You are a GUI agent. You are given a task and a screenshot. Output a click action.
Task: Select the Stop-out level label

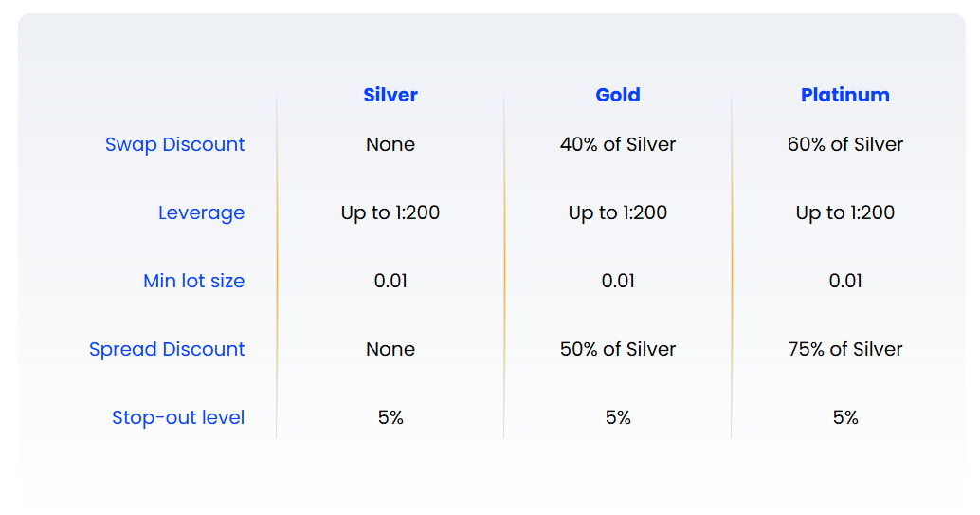pos(178,417)
